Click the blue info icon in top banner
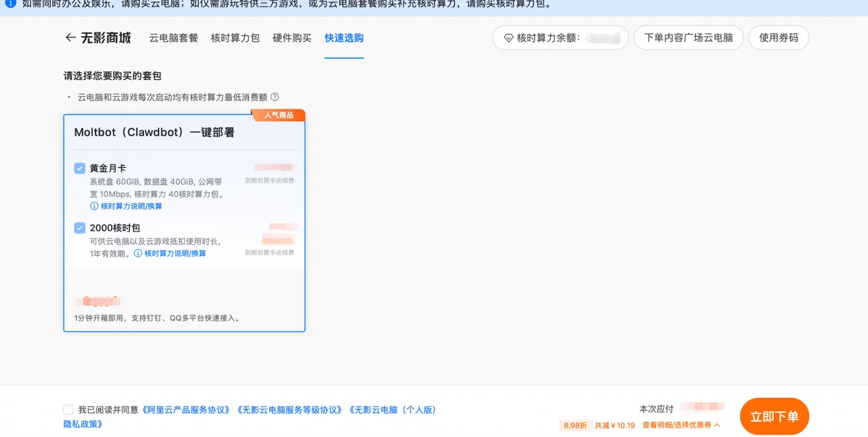Image resolution: width=868 pixels, height=437 pixels. pyautogui.click(x=11, y=3)
